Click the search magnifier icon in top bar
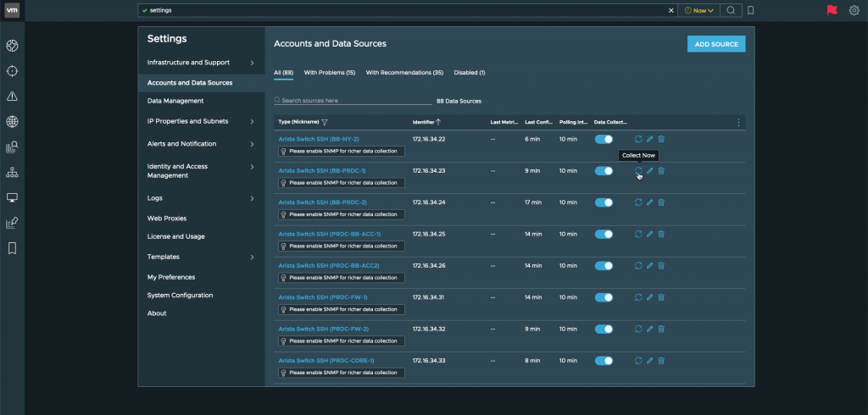Screen dimensions: 868x415 point(731,10)
